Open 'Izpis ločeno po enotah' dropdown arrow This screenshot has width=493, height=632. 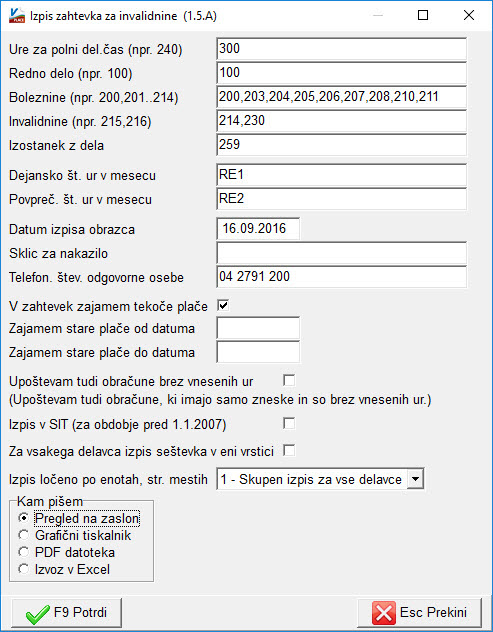tap(415, 479)
